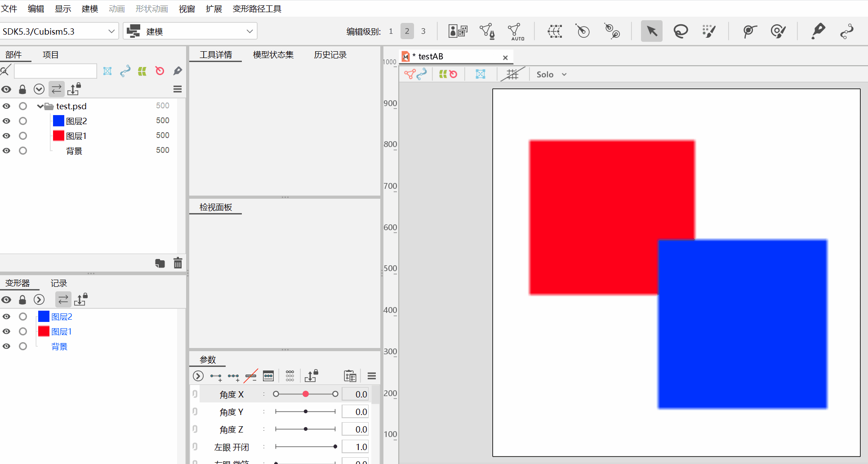Viewport: 868px width, 464px height.
Task: Select the deform path edit tool
Action: [x=846, y=31]
